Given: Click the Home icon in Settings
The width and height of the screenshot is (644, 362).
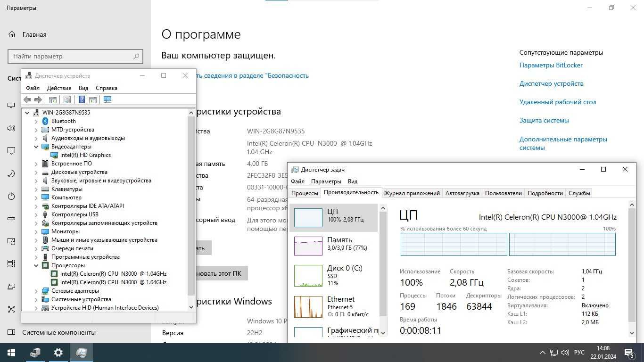Looking at the screenshot, I should click(11, 34).
